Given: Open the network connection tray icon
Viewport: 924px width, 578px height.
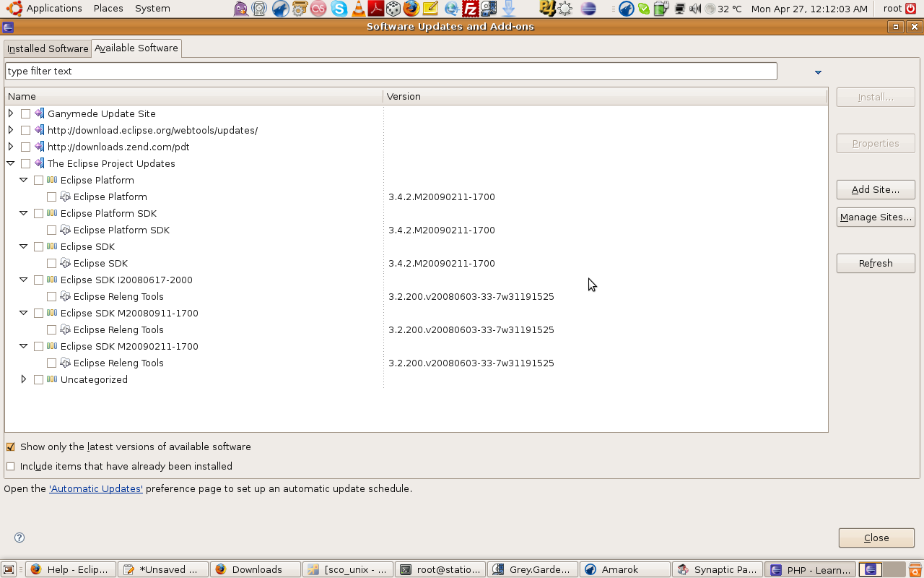Looking at the screenshot, I should (x=679, y=9).
